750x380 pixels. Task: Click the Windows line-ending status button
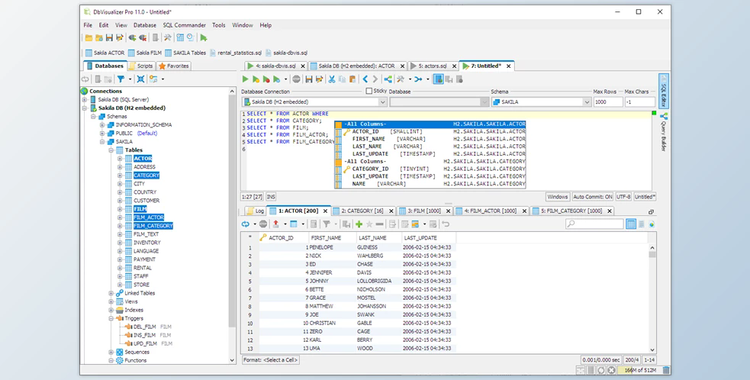click(x=557, y=197)
